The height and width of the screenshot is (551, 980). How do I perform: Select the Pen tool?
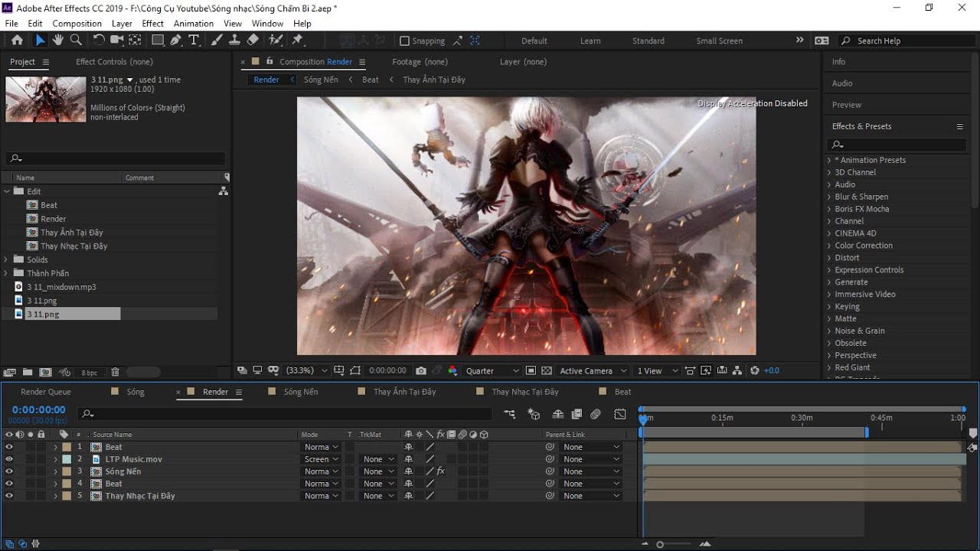(x=176, y=41)
